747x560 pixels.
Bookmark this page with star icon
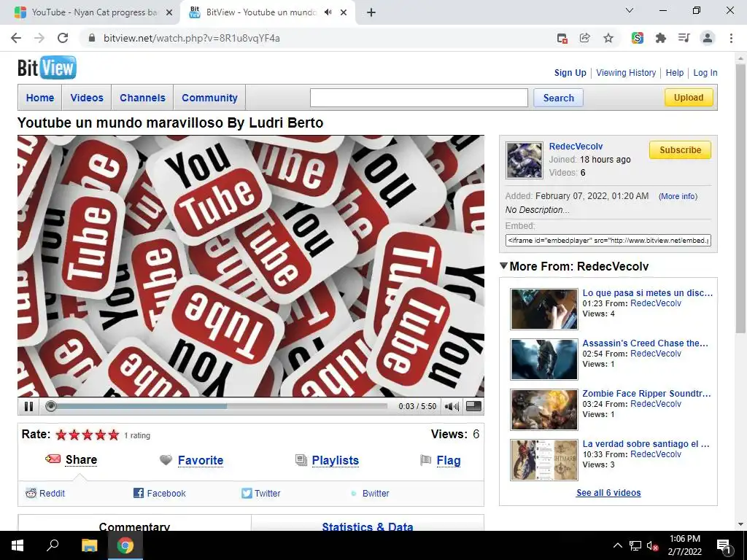(x=608, y=38)
